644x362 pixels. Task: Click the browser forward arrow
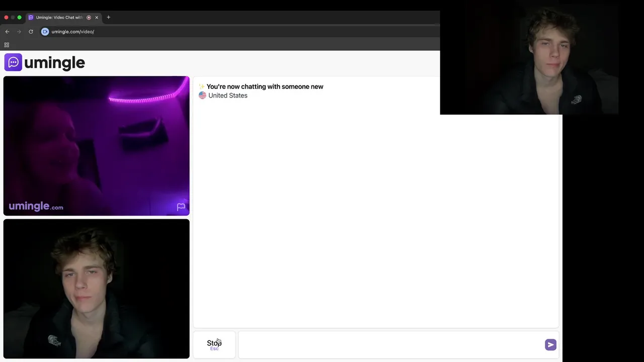point(19,32)
